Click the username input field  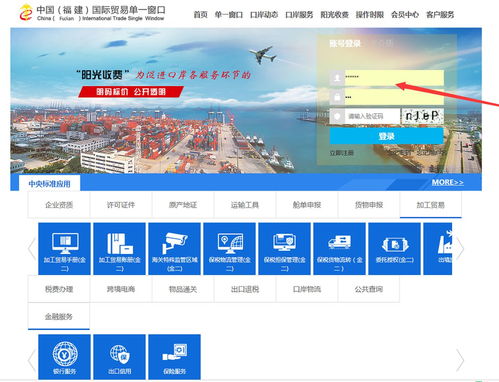click(394, 78)
